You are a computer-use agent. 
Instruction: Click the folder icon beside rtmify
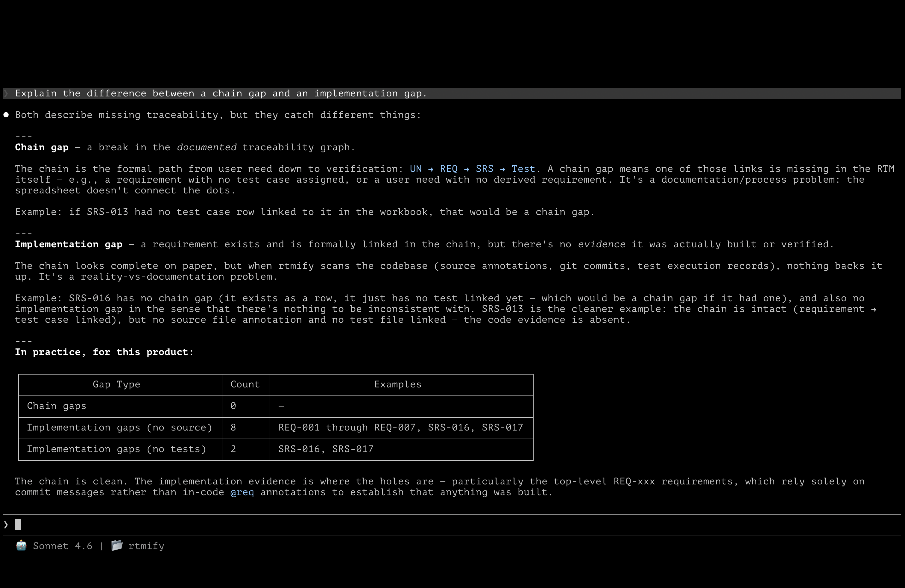(116, 546)
